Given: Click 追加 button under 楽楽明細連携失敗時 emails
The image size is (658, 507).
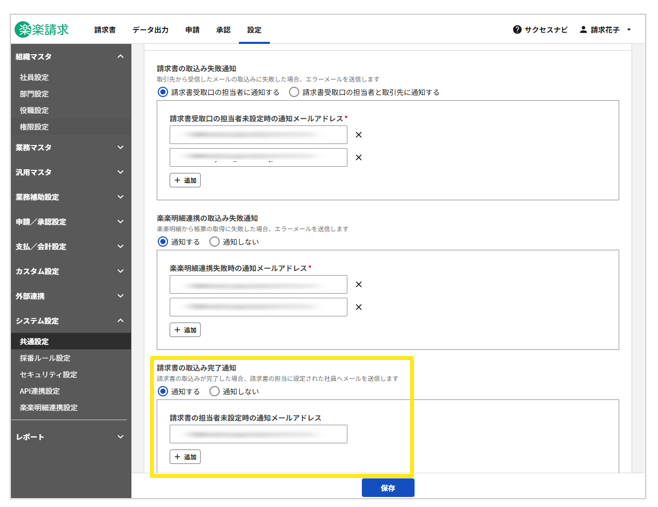Looking at the screenshot, I should coord(185,330).
